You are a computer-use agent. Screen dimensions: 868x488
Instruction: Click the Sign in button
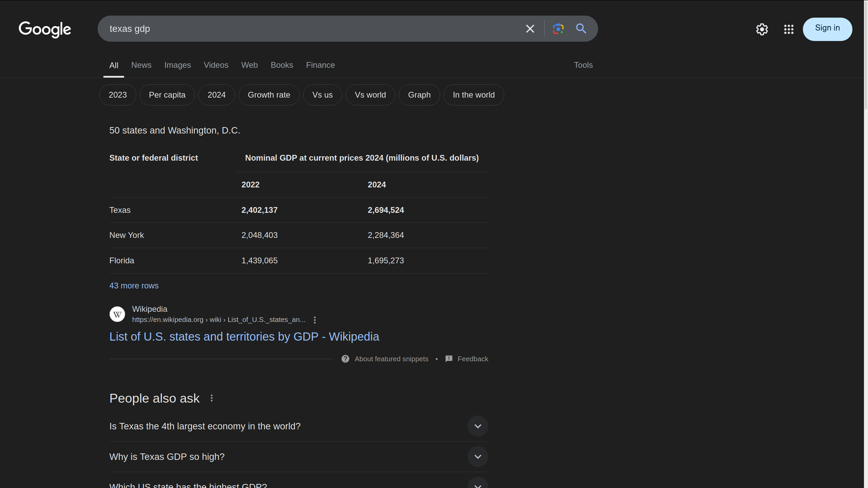pyautogui.click(x=827, y=29)
